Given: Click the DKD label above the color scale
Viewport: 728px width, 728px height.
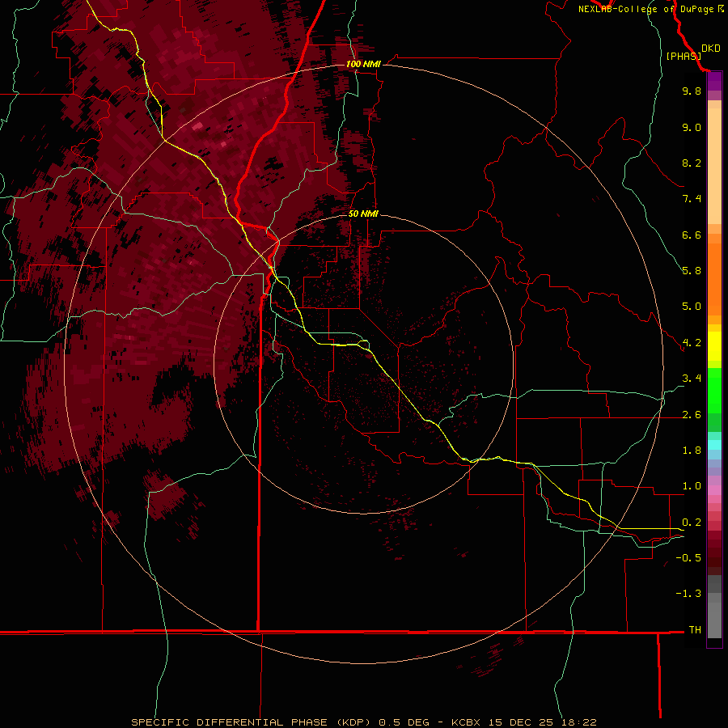Looking at the screenshot, I should point(711,49).
